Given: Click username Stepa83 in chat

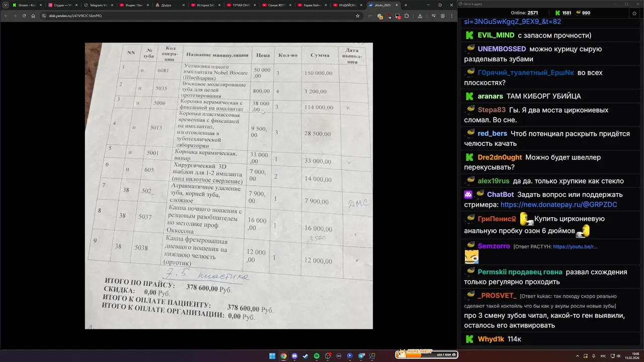Looking at the screenshot, I should click(x=492, y=110).
